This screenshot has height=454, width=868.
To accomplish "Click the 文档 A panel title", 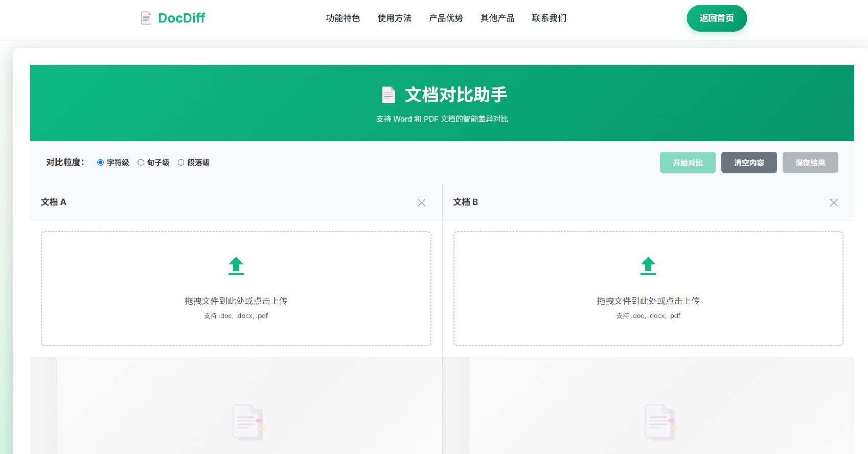I will point(54,202).
